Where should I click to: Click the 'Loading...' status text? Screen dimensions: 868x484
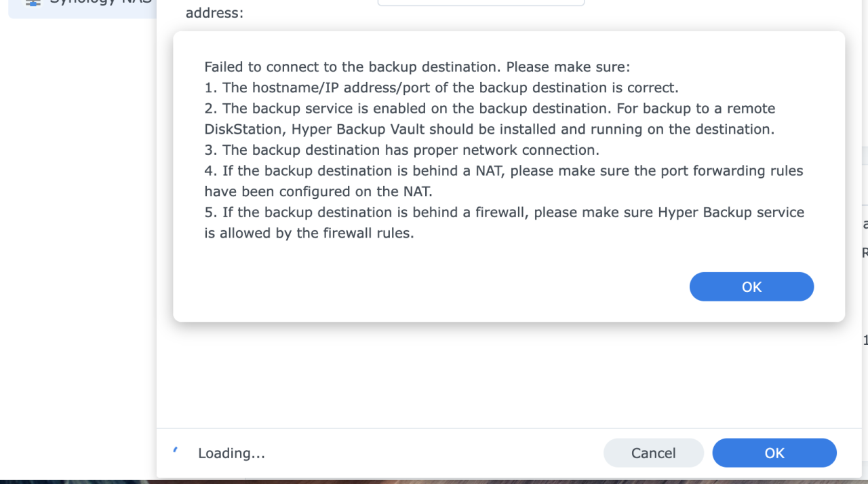tap(231, 453)
